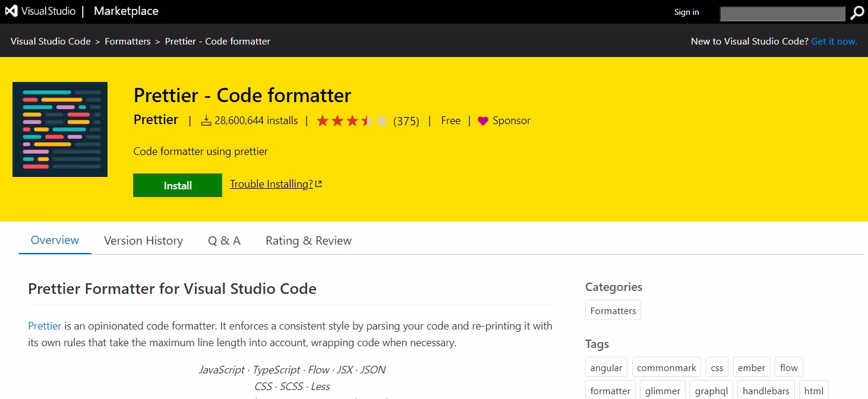Viewport: 868px width, 399px height.
Task: Click the graphql tag
Action: coord(711,390)
